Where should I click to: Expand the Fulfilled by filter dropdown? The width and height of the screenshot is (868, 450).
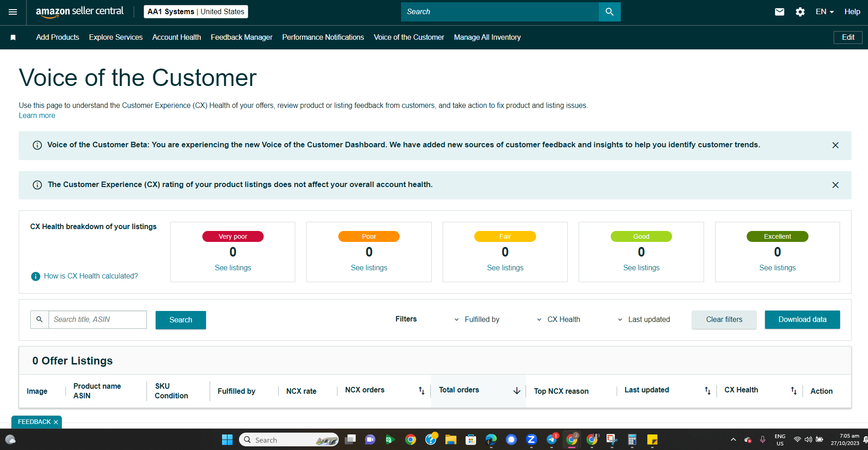click(x=477, y=320)
